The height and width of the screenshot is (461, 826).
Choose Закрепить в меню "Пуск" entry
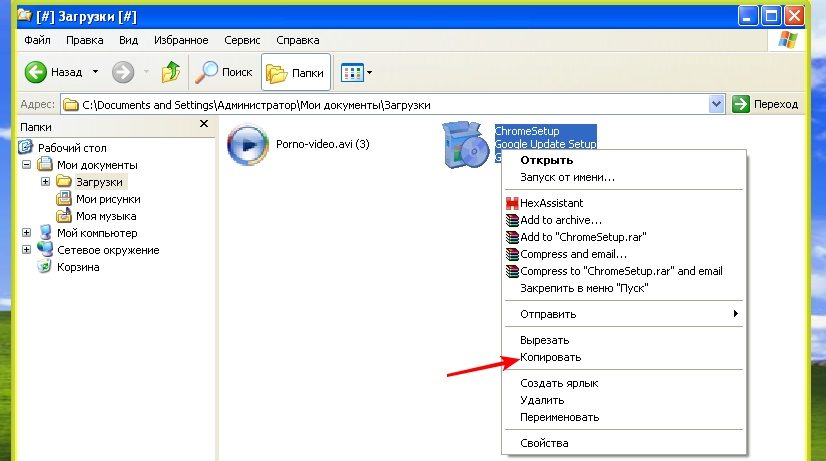click(624, 288)
